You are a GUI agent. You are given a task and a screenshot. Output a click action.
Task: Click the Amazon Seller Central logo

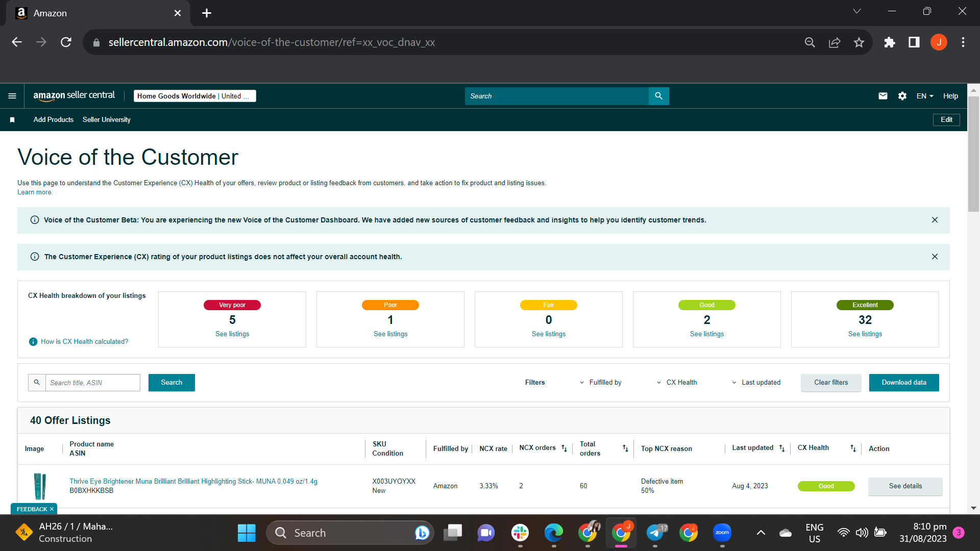(74, 95)
